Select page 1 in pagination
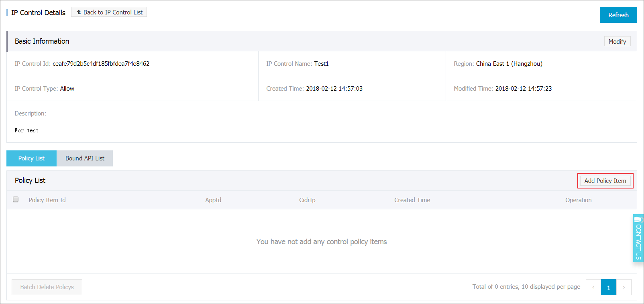 coord(609,287)
